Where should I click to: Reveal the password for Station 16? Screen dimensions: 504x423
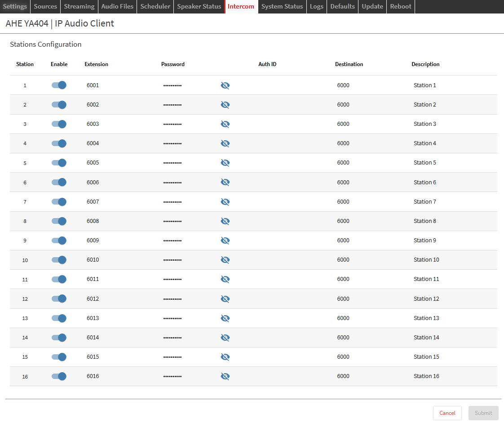click(x=225, y=376)
